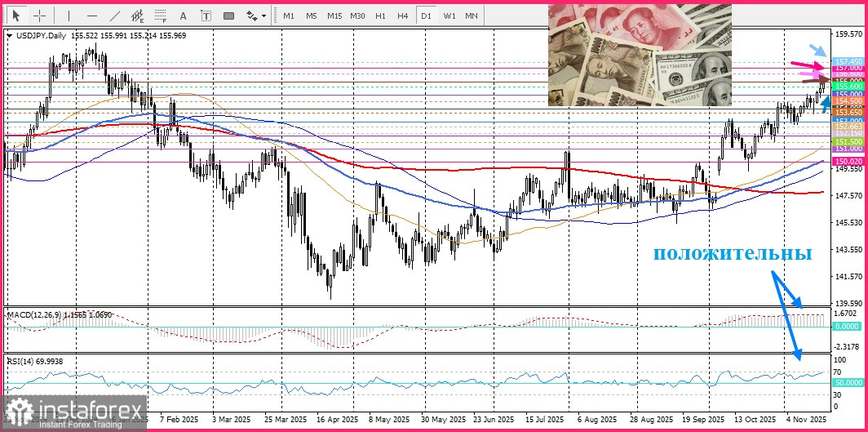Screen dimensions: 868x432
Task: Toggle the active D1 timeframe button
Action: click(426, 16)
